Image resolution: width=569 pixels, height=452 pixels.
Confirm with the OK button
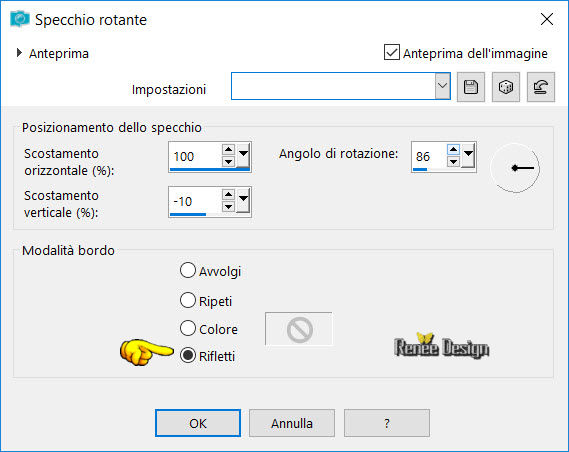coord(198,423)
